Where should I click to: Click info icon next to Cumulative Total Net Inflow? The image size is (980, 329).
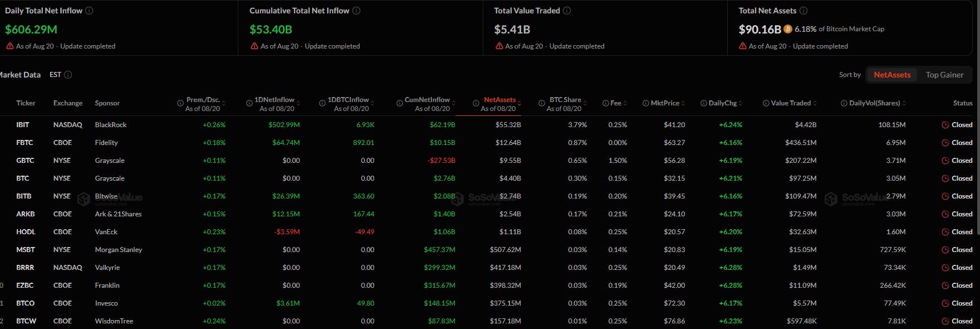pyautogui.click(x=356, y=11)
